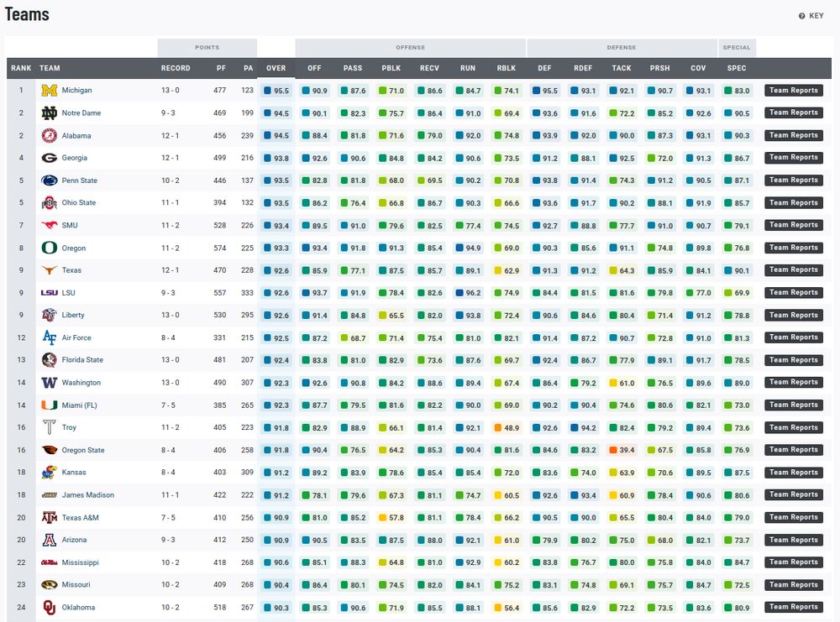Sort table by RANK column header
Image resolution: width=840 pixels, height=622 pixels.
(20, 68)
